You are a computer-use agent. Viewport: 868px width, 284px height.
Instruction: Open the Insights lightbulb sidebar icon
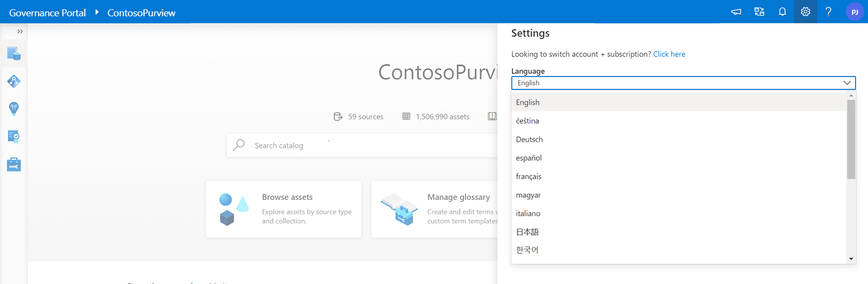(14, 109)
